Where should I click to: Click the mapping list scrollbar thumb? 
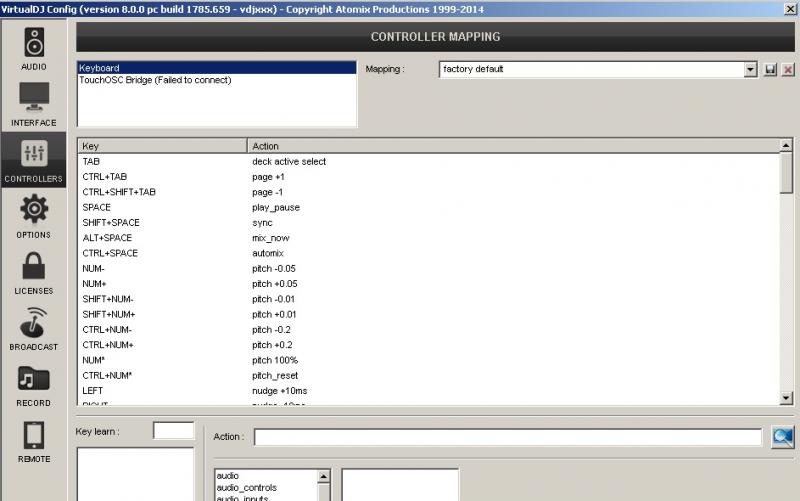click(786, 173)
